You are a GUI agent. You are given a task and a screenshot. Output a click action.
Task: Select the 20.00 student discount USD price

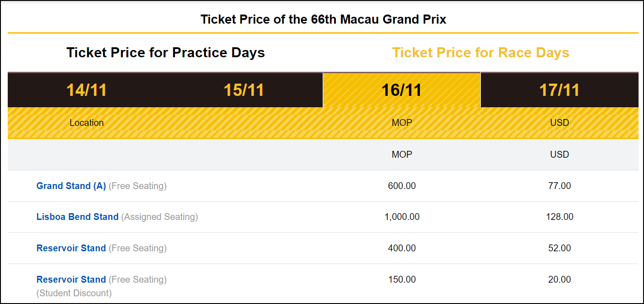[x=559, y=279]
